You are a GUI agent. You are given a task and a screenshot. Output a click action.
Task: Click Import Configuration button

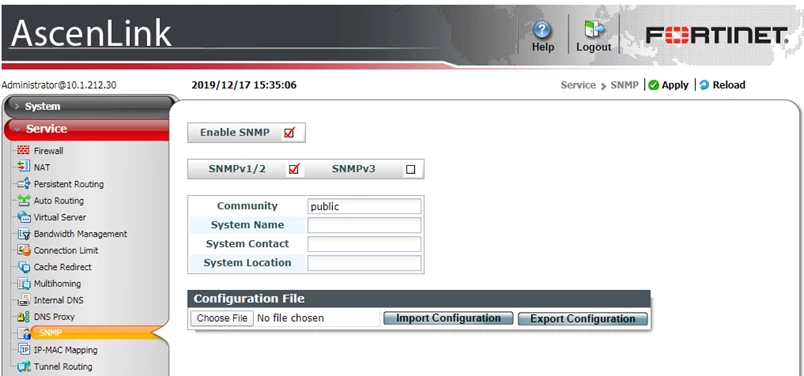448,318
